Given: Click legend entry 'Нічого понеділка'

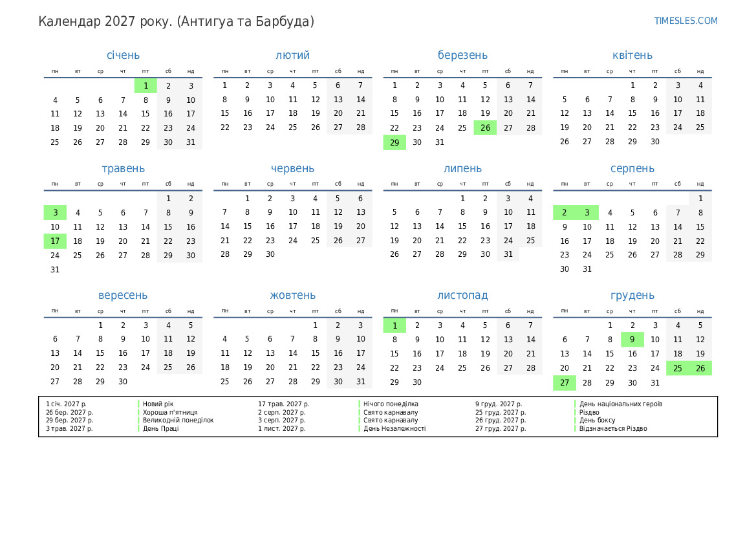Looking at the screenshot, I should [x=391, y=404].
